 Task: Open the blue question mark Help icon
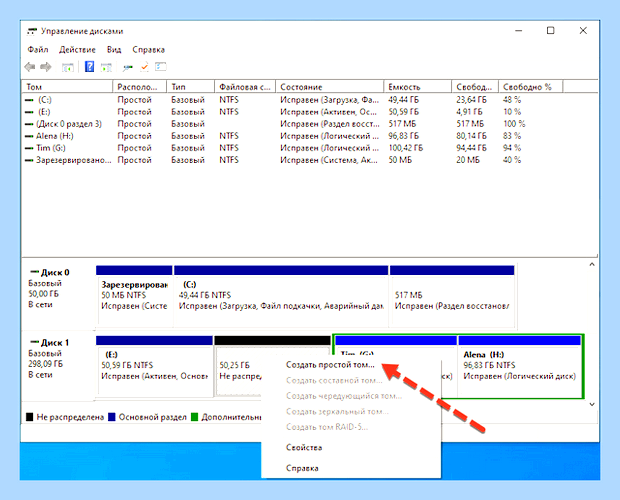tap(90, 67)
